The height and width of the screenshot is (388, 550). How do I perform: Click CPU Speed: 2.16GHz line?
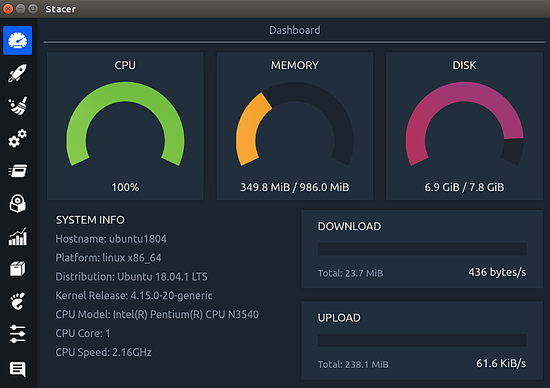[103, 352]
